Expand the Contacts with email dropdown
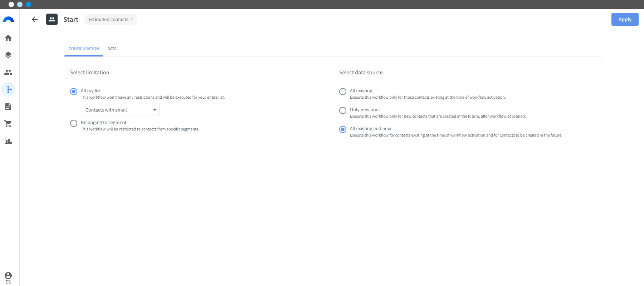 coord(120,110)
